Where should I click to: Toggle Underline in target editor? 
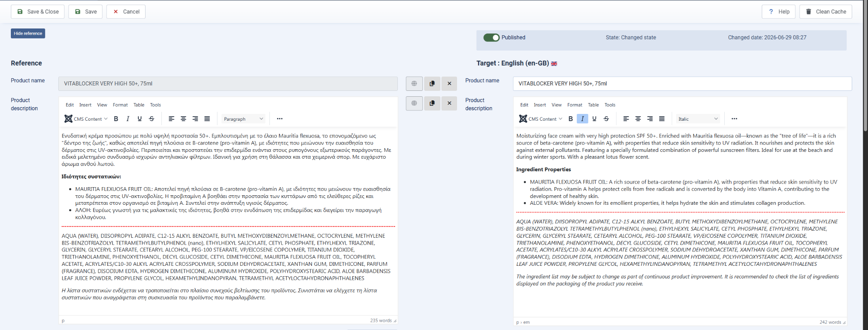[594, 119]
